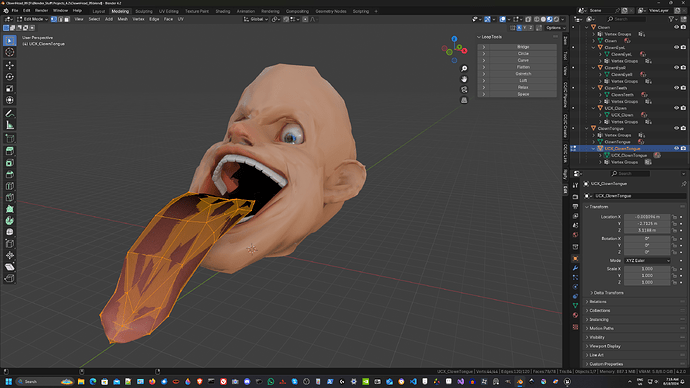Select the Select Box tool
The image size is (690, 388).
tap(10, 40)
